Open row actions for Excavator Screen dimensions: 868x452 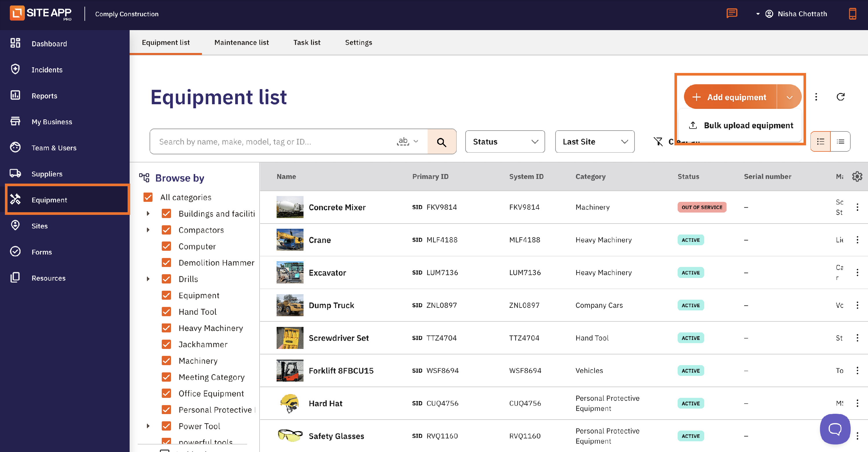857,272
